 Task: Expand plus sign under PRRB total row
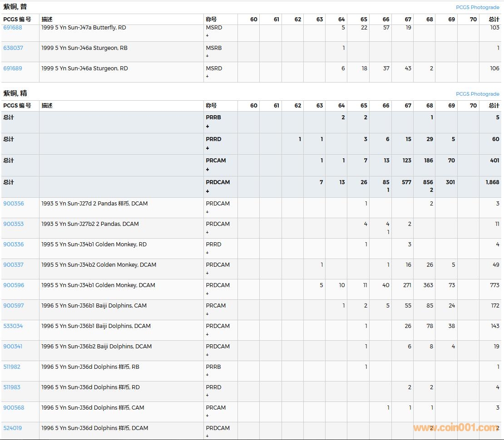click(208, 127)
